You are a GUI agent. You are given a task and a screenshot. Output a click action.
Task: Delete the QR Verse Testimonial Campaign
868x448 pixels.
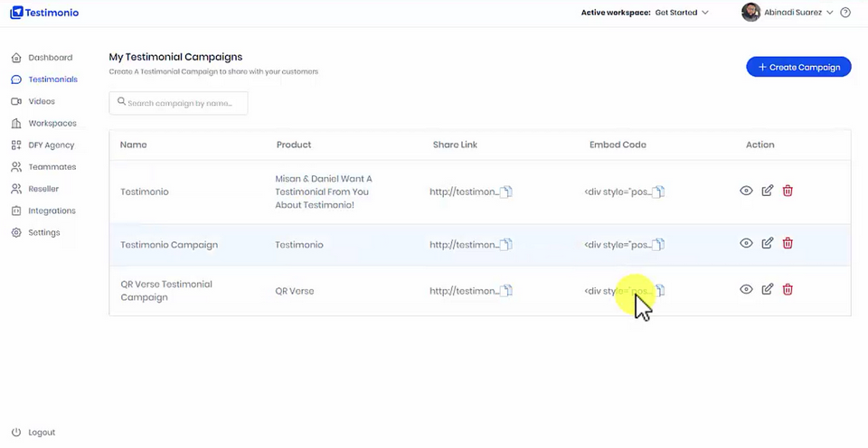point(788,289)
